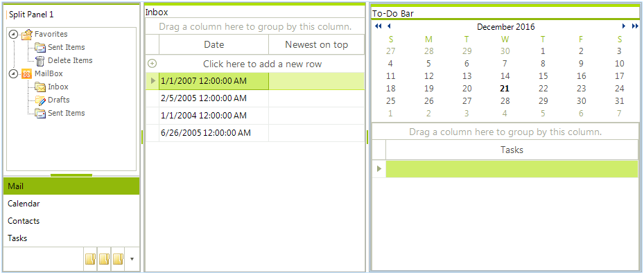Click the Inbox envelope folder icon
The image size is (644, 275).
[40, 87]
